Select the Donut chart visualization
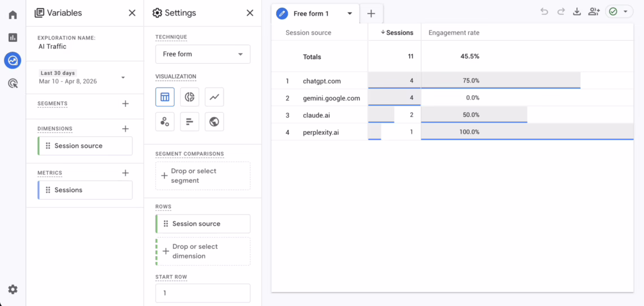 point(189,97)
